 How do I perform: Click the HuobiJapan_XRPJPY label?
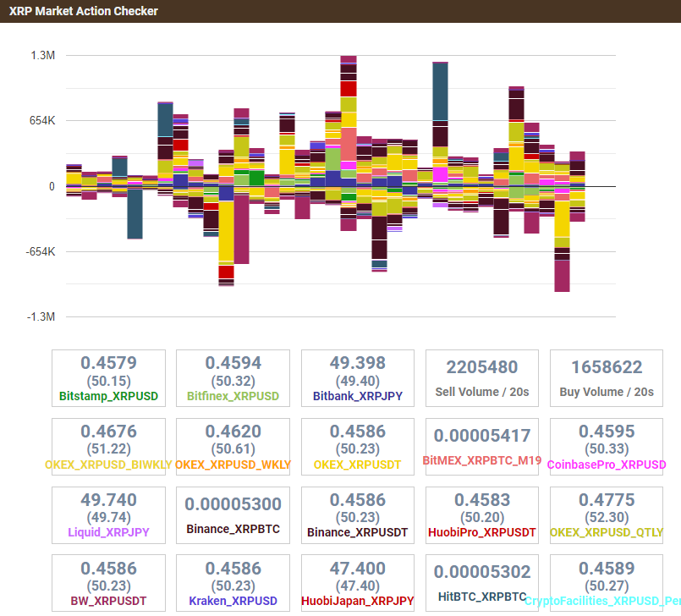click(x=358, y=601)
